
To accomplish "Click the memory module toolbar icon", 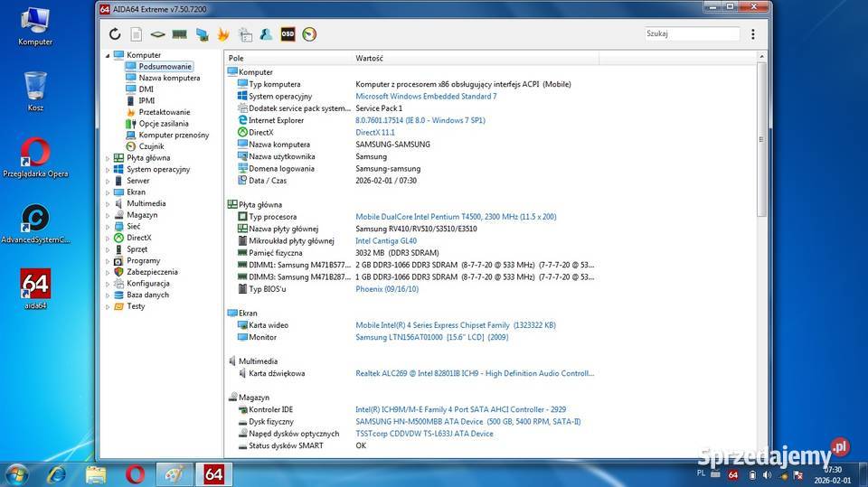I will tap(179, 34).
